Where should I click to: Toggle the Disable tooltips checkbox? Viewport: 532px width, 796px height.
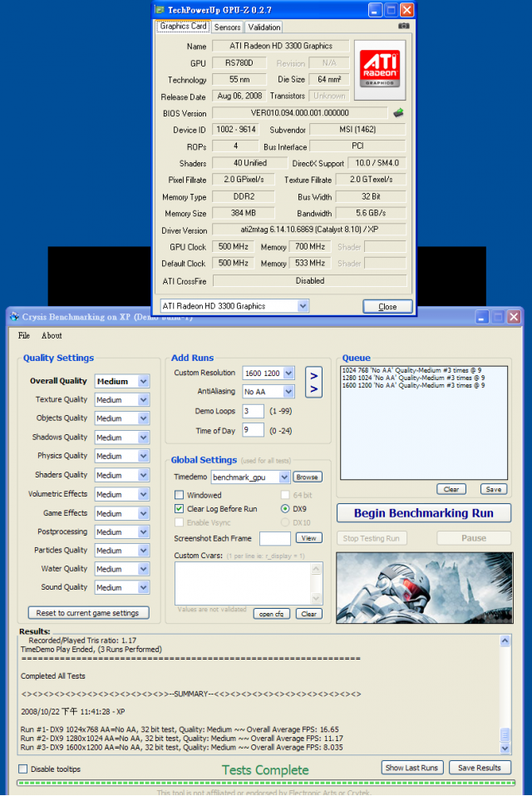pyautogui.click(x=22, y=769)
